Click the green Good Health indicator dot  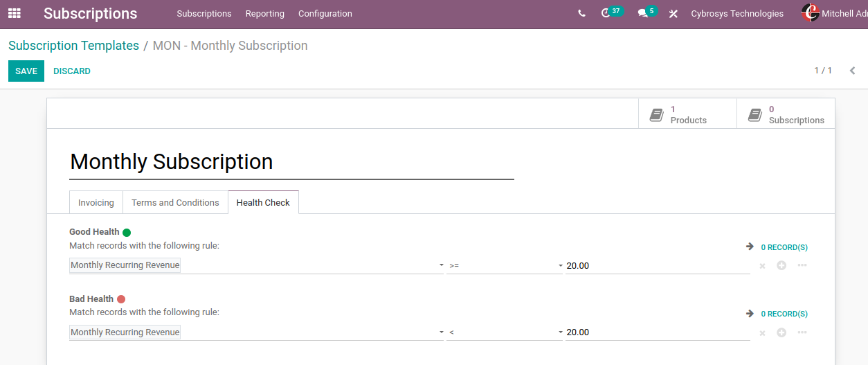pyautogui.click(x=127, y=233)
